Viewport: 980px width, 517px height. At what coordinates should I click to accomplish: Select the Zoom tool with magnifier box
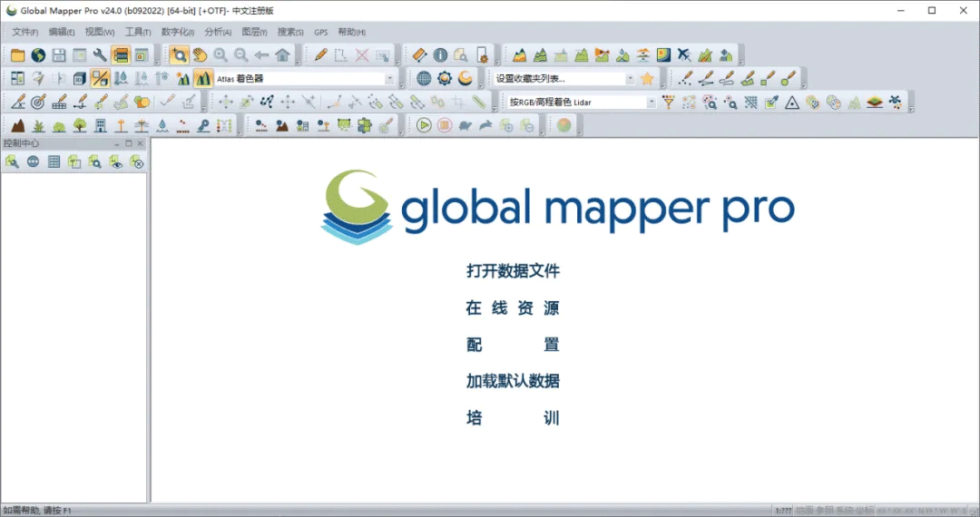tap(180, 55)
